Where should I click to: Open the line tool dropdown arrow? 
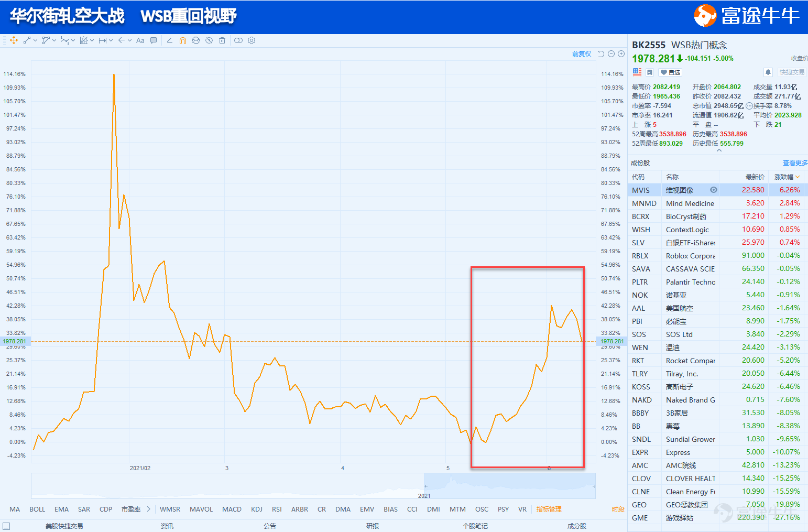point(35,40)
